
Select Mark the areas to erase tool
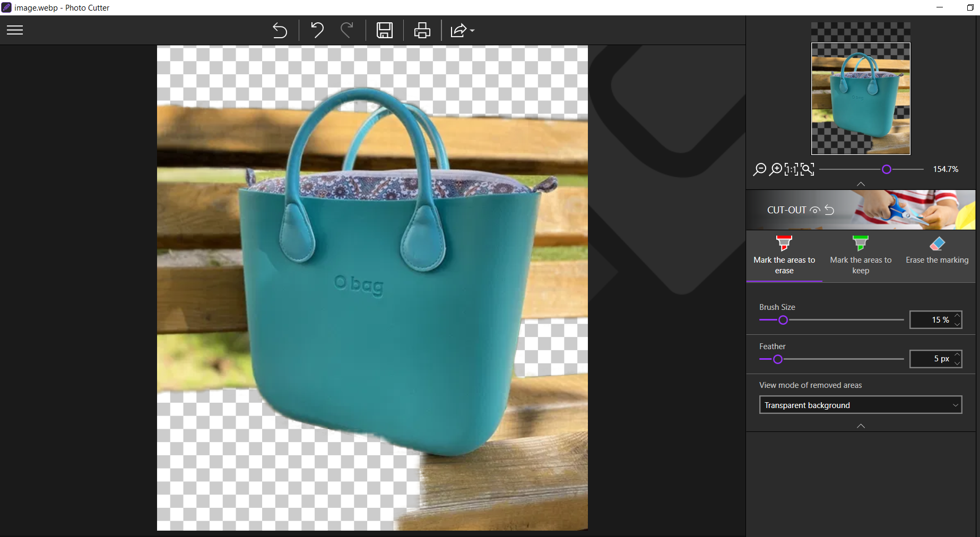(x=784, y=255)
